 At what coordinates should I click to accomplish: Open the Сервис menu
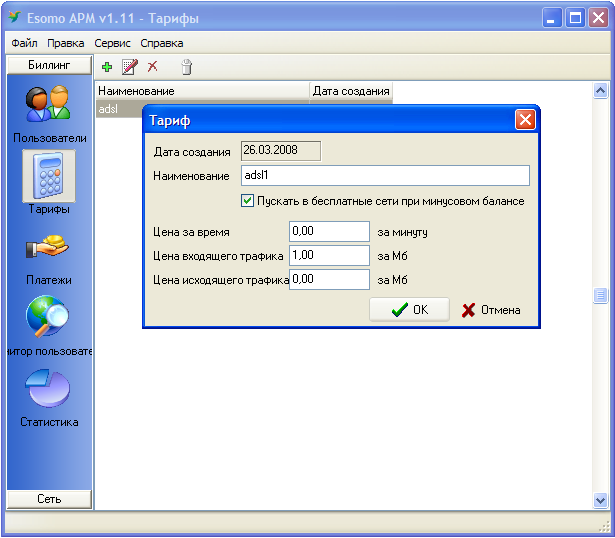pyautogui.click(x=112, y=43)
